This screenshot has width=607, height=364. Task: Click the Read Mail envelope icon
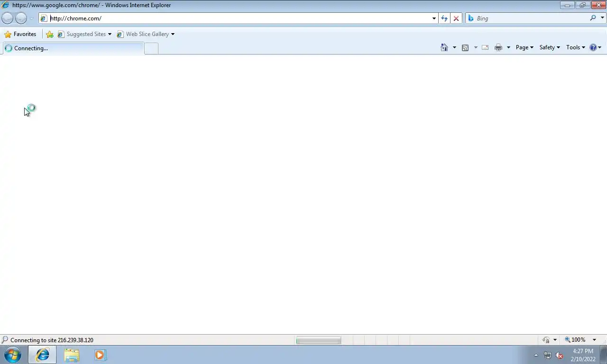[485, 47]
